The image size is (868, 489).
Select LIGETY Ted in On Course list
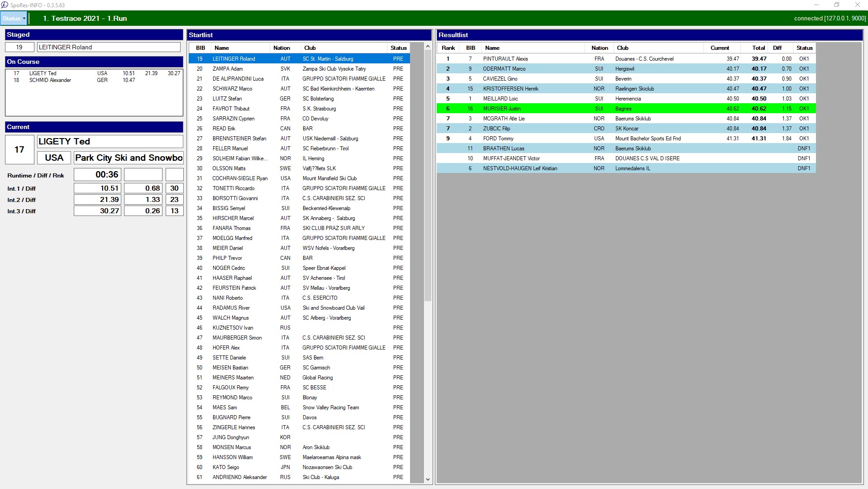pyautogui.click(x=94, y=73)
